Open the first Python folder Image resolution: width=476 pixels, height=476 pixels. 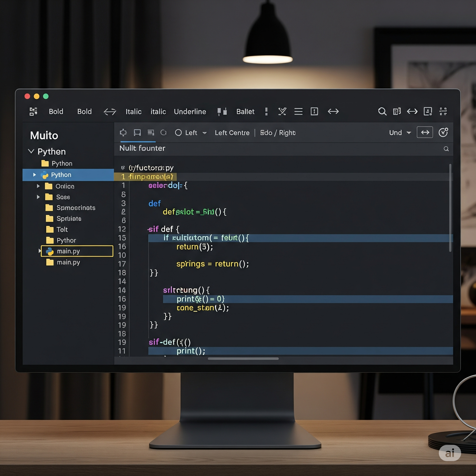57,163
